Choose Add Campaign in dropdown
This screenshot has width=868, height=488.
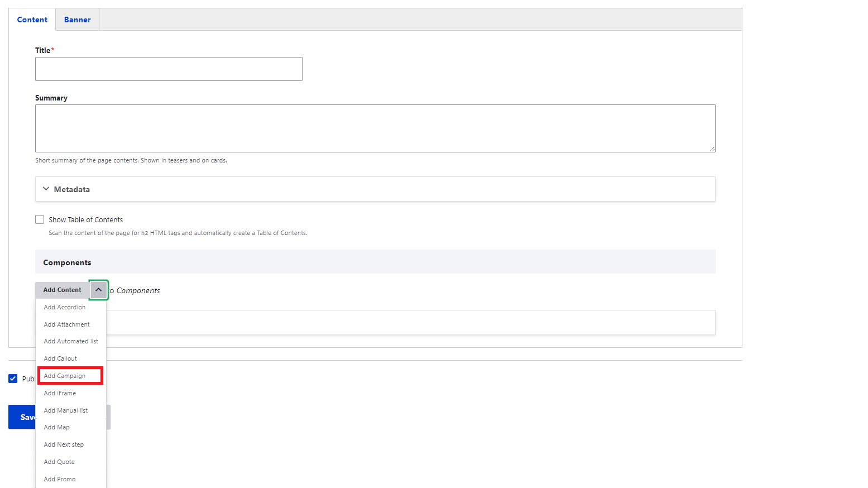click(x=65, y=376)
